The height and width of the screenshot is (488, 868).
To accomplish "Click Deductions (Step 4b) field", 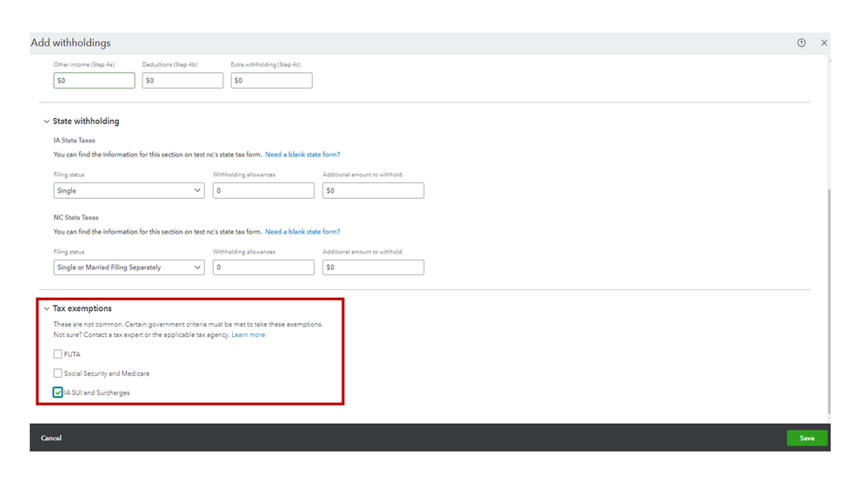I will coord(182,80).
